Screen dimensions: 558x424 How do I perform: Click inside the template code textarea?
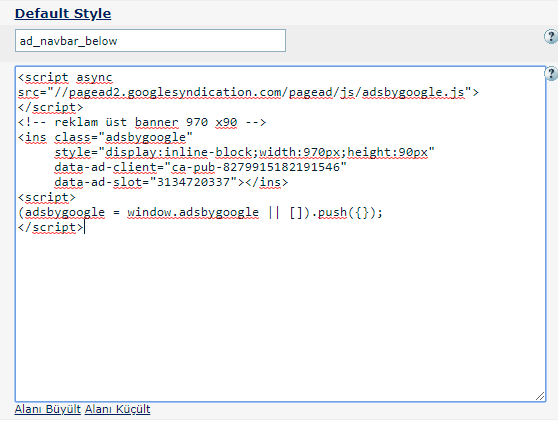pos(280,234)
